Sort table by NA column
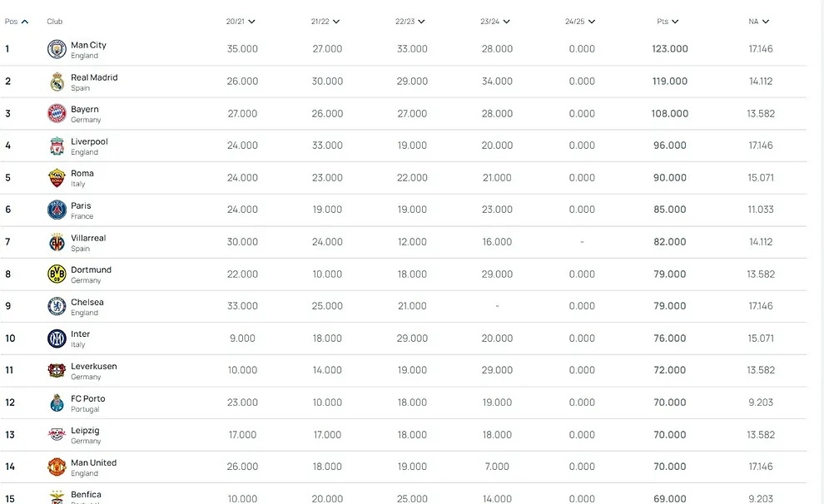 point(759,22)
